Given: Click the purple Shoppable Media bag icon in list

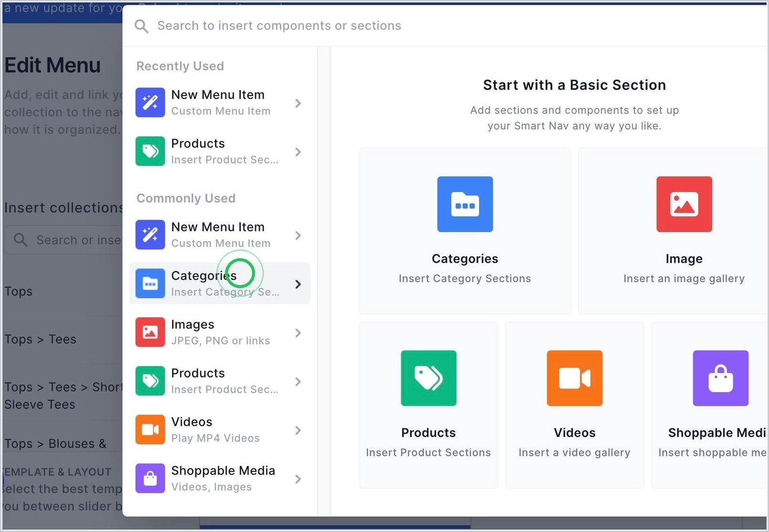Looking at the screenshot, I should click(150, 479).
